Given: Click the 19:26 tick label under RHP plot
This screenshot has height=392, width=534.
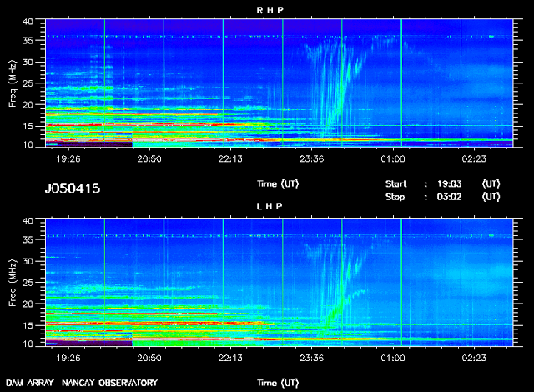Looking at the screenshot, I should 68,159.
